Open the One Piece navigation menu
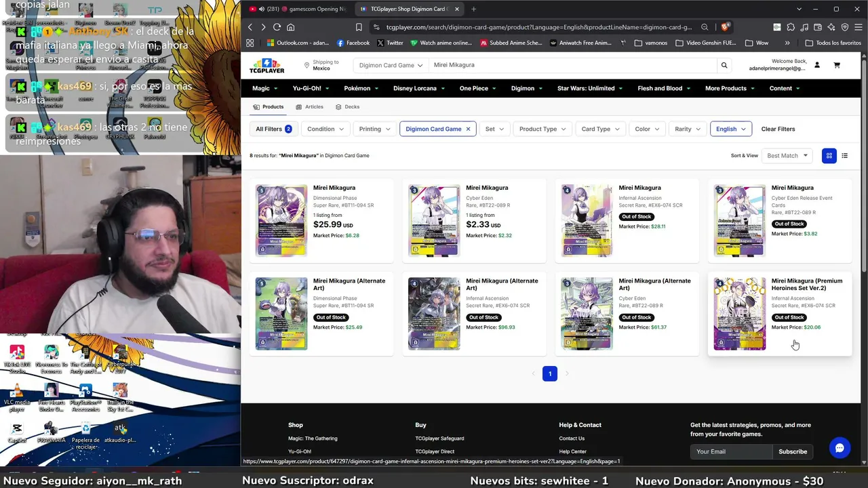868x488 pixels. tap(477, 88)
